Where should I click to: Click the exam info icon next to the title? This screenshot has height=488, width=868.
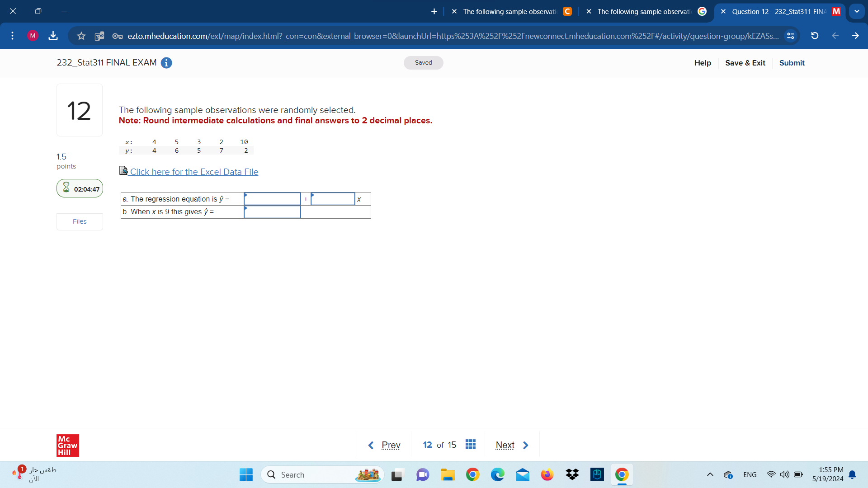(x=166, y=63)
